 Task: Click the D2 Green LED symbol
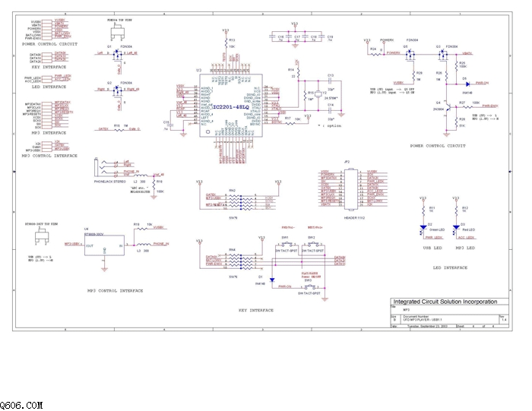click(x=423, y=228)
